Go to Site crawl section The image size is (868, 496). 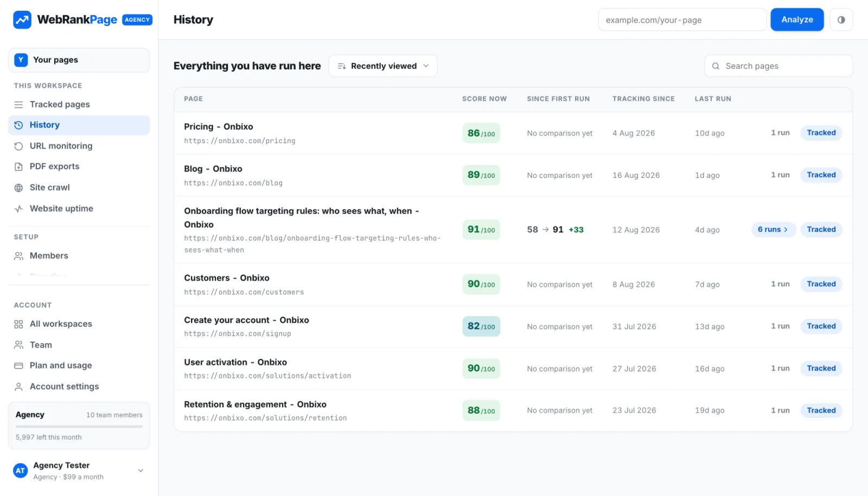(79, 188)
